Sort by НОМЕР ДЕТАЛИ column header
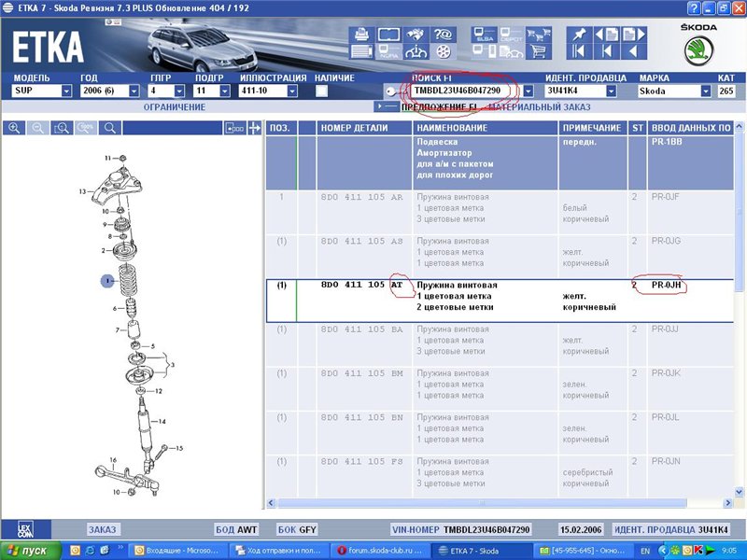Image resolution: width=747 pixels, height=560 pixels. [x=364, y=128]
